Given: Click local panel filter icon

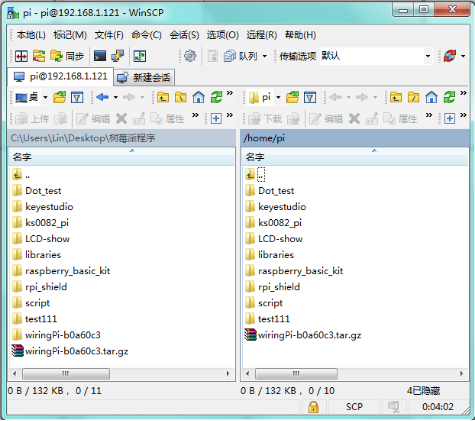Looking at the screenshot, I should pos(77,98).
